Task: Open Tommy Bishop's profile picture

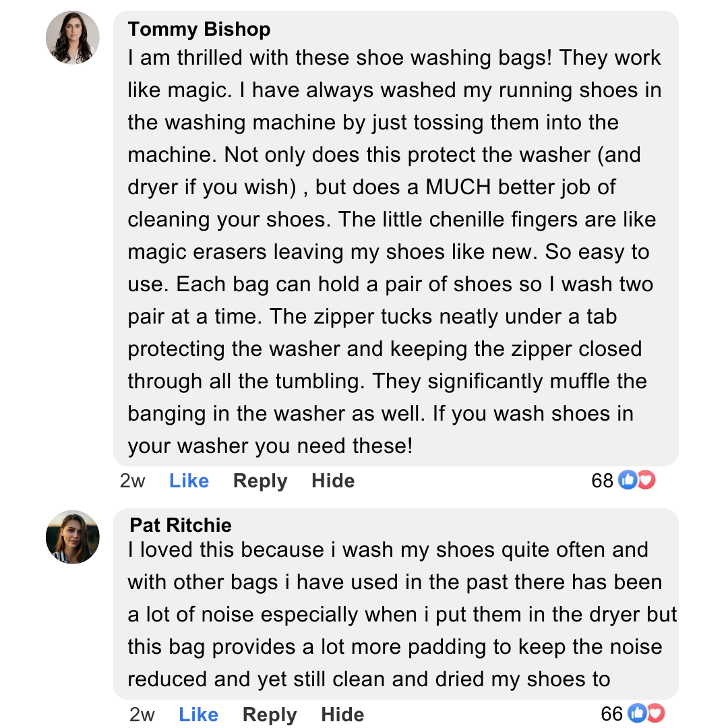Action: point(73,38)
